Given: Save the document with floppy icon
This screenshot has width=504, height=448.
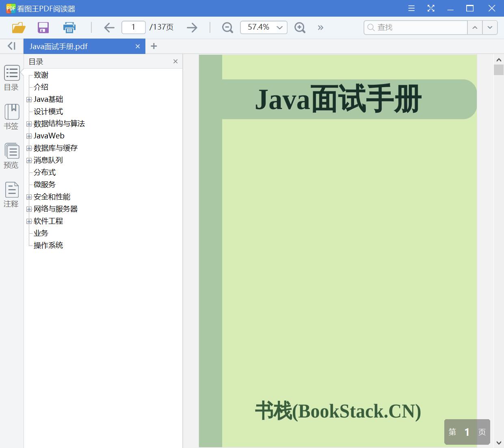Looking at the screenshot, I should click(43, 27).
